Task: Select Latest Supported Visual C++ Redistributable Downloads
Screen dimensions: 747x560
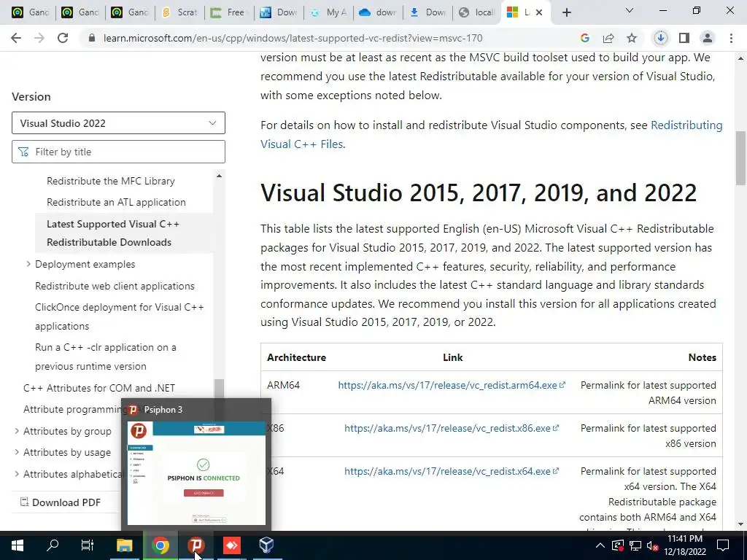Action: (x=113, y=233)
